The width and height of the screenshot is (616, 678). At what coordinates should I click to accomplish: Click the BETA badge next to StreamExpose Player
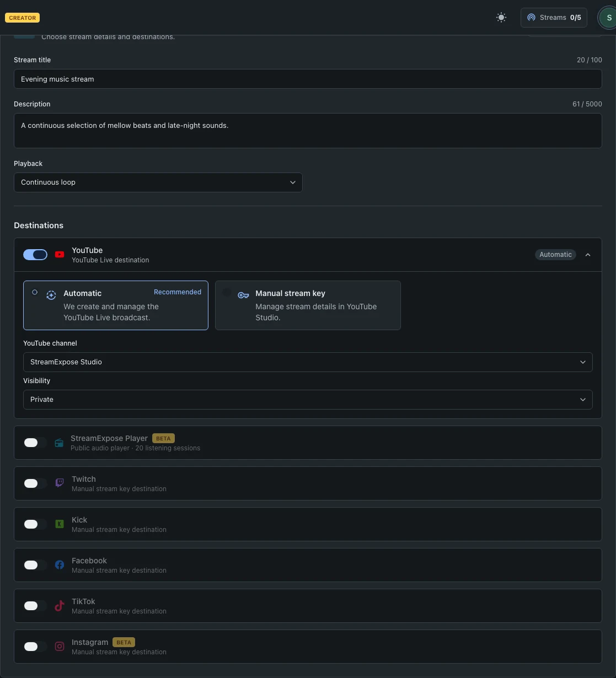pos(163,438)
